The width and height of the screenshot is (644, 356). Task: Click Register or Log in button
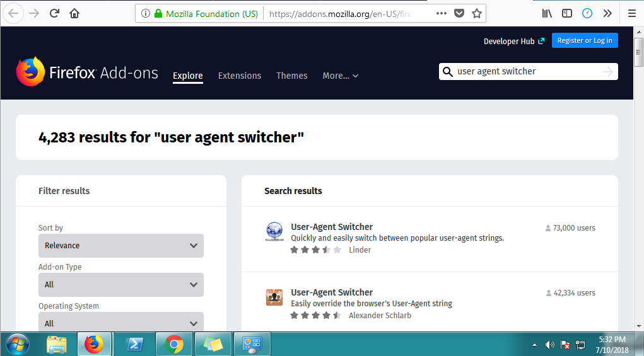(585, 40)
